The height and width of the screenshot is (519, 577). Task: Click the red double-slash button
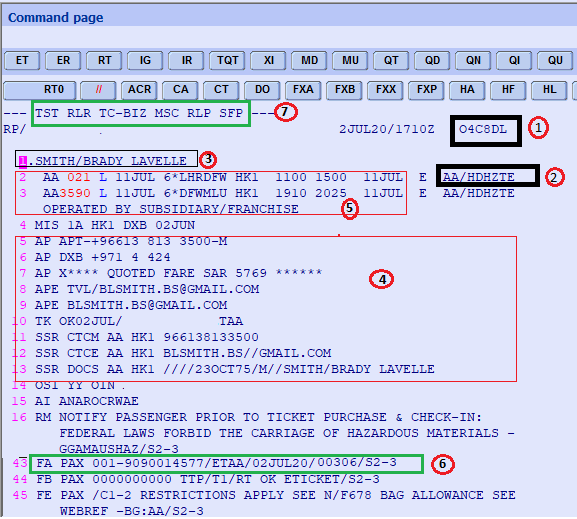(x=98, y=90)
